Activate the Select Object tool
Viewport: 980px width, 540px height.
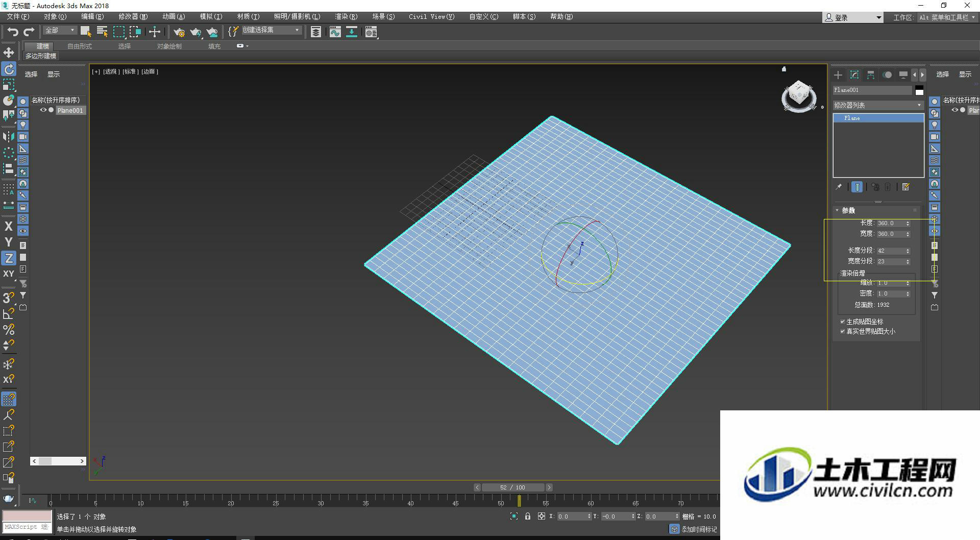point(86,32)
